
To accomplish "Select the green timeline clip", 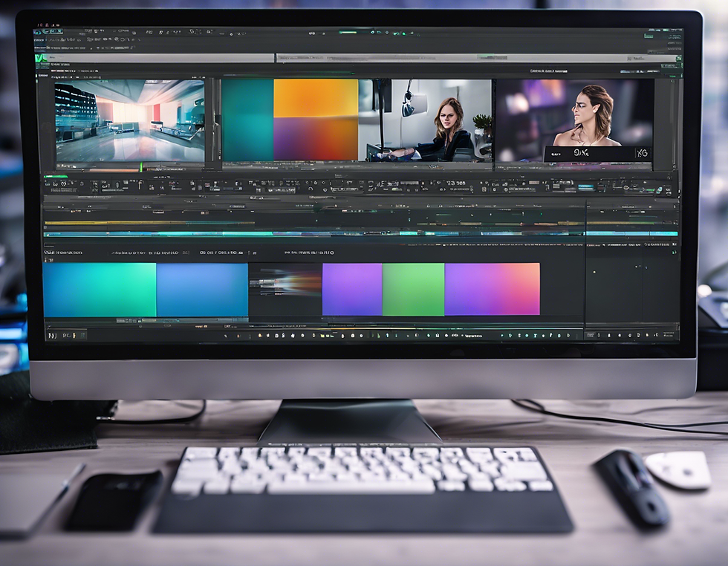I will pos(413,289).
